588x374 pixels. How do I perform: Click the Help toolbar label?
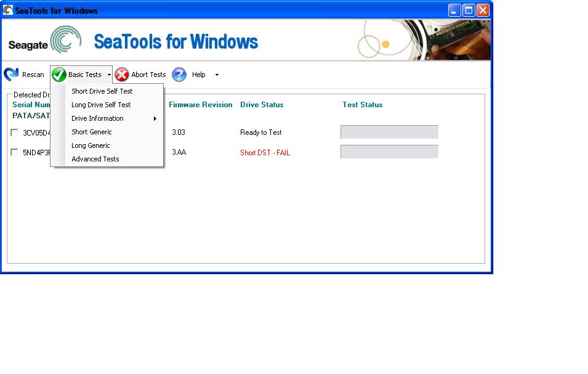click(x=199, y=75)
